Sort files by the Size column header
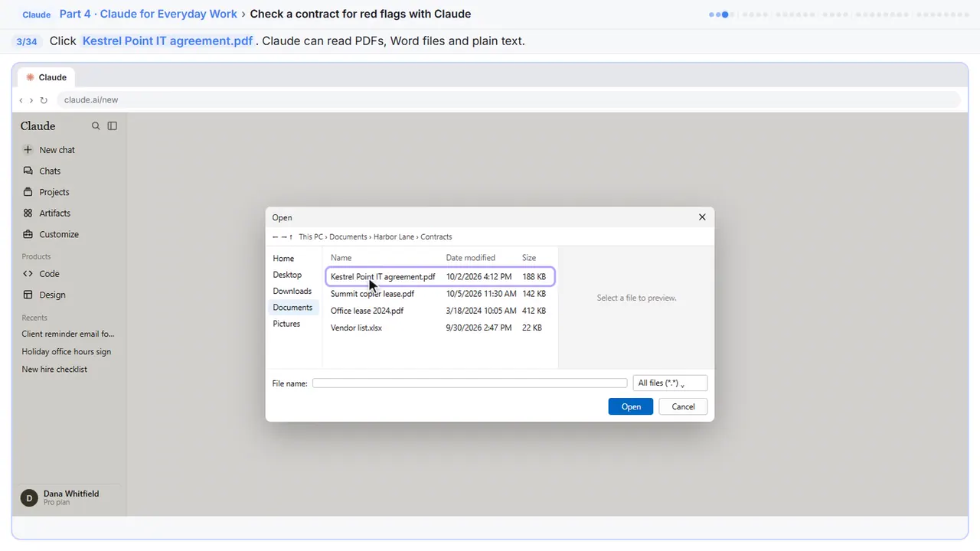 (x=529, y=258)
